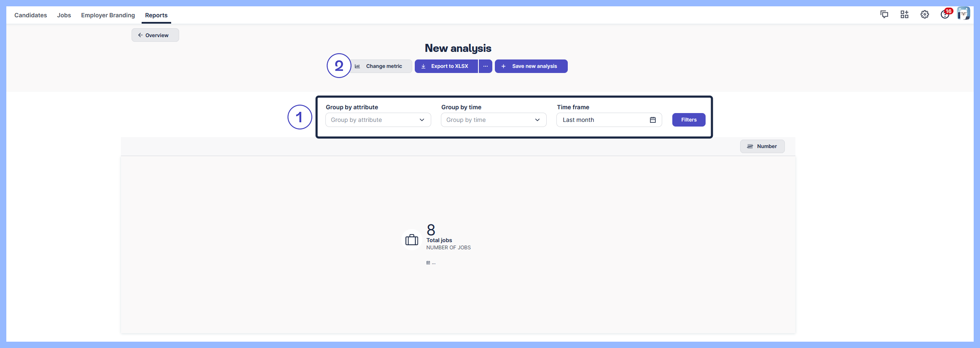980x348 pixels.
Task: Go to the Jobs tab
Action: (64, 15)
